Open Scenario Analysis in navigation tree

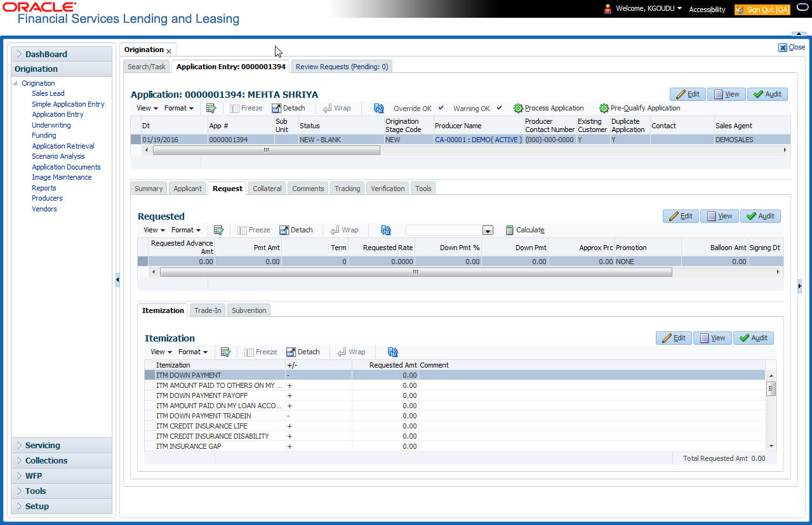pyautogui.click(x=58, y=156)
